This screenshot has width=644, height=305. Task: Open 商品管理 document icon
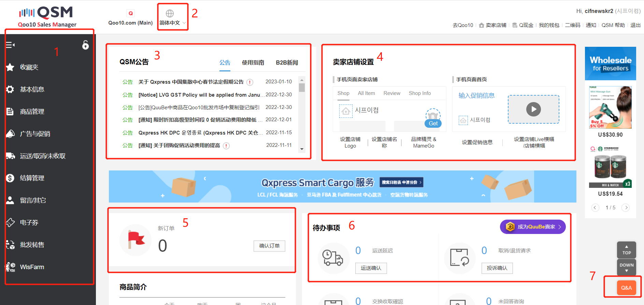tap(10, 112)
